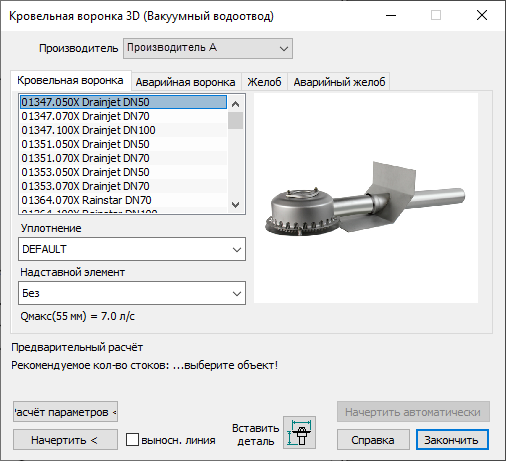The height and width of the screenshot is (461, 506).
Task: Select 01347.050X Drainjet DN50 in list
Action: coord(123,102)
